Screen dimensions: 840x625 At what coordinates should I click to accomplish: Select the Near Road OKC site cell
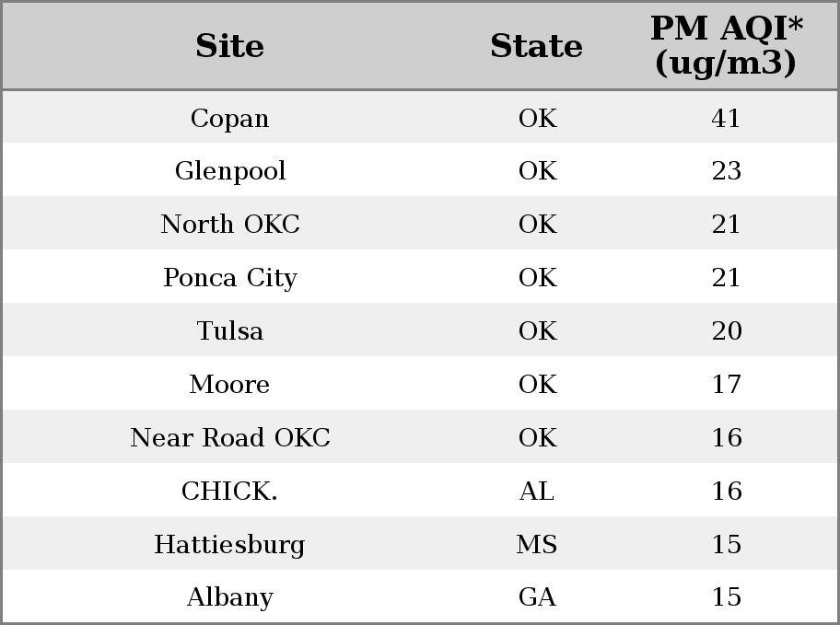[x=230, y=437]
